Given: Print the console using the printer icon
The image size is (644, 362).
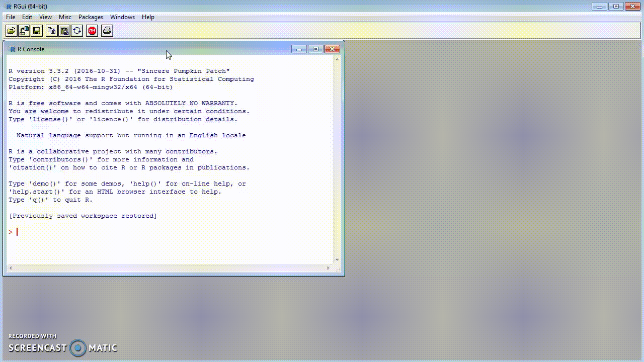Looking at the screenshot, I should click(107, 30).
